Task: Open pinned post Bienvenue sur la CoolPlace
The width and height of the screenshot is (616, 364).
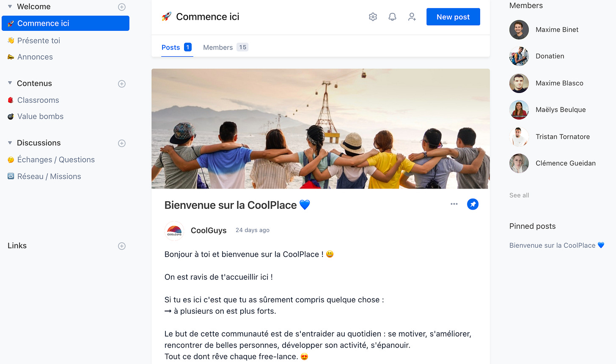Action: coord(557,245)
